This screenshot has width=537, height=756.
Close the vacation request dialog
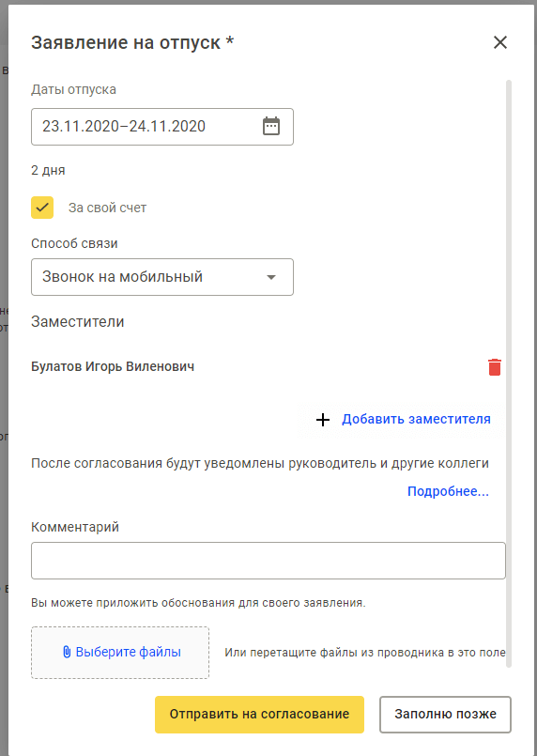pyautogui.click(x=500, y=42)
